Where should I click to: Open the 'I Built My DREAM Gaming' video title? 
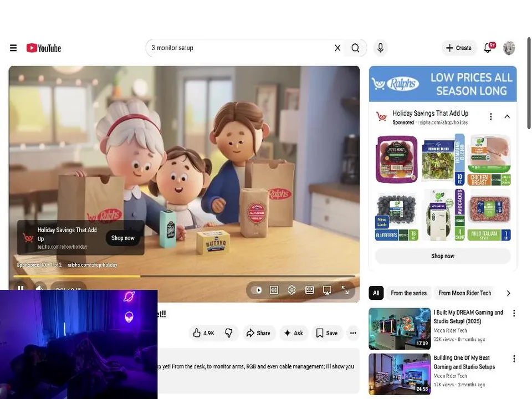tap(468, 316)
